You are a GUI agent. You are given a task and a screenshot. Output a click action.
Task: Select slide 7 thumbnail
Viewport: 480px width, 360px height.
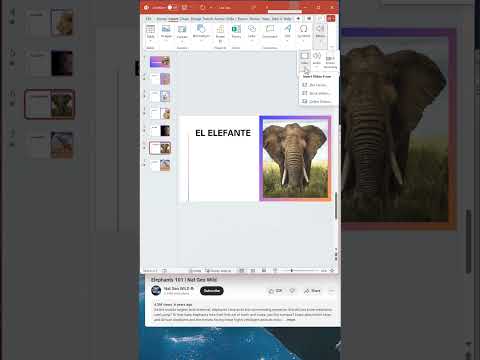coord(160,165)
